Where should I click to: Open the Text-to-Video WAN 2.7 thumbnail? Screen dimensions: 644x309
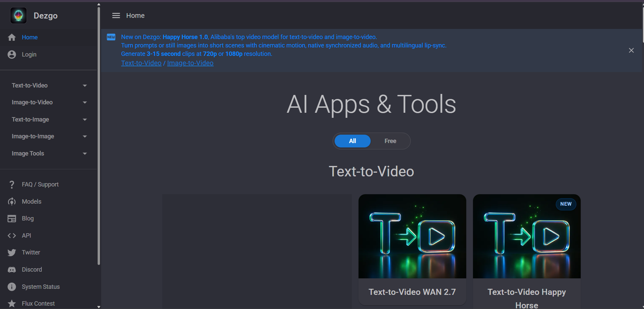click(x=412, y=236)
